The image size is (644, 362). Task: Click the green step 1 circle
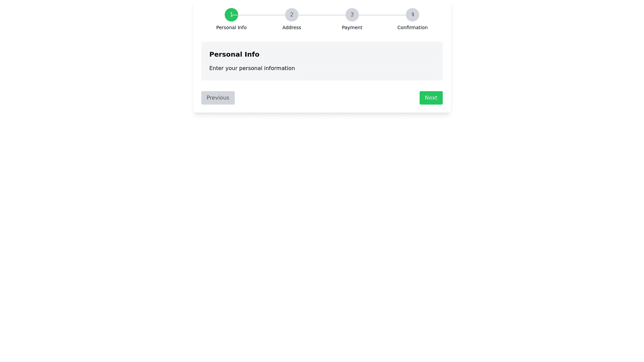coord(231,15)
